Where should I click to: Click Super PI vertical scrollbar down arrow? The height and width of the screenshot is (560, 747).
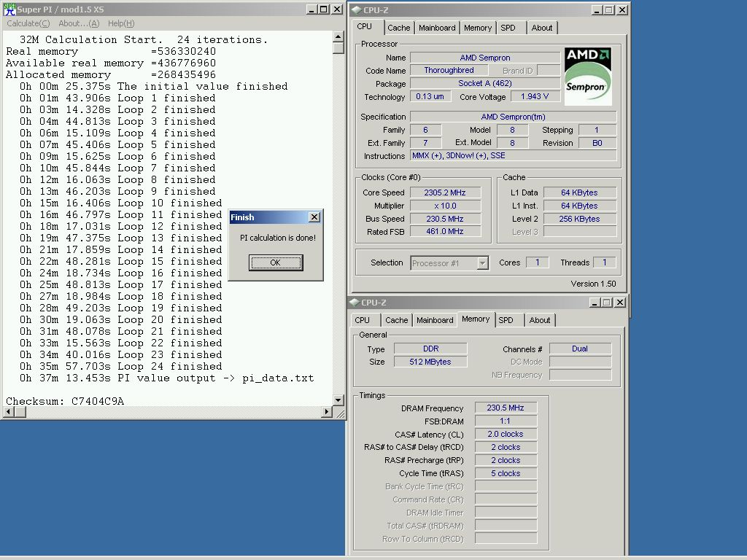(x=338, y=400)
